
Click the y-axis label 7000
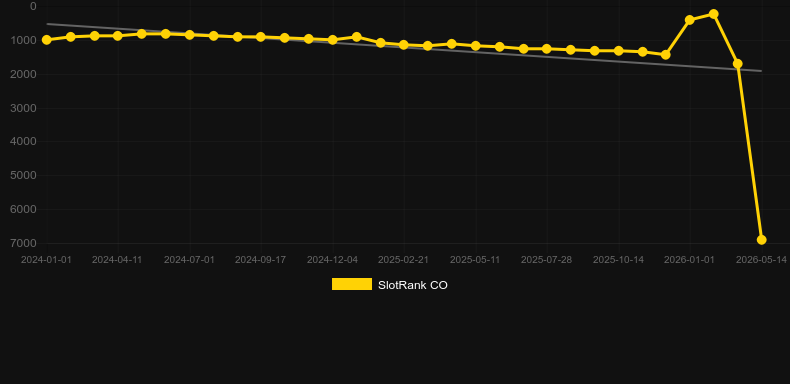[x=23, y=243]
